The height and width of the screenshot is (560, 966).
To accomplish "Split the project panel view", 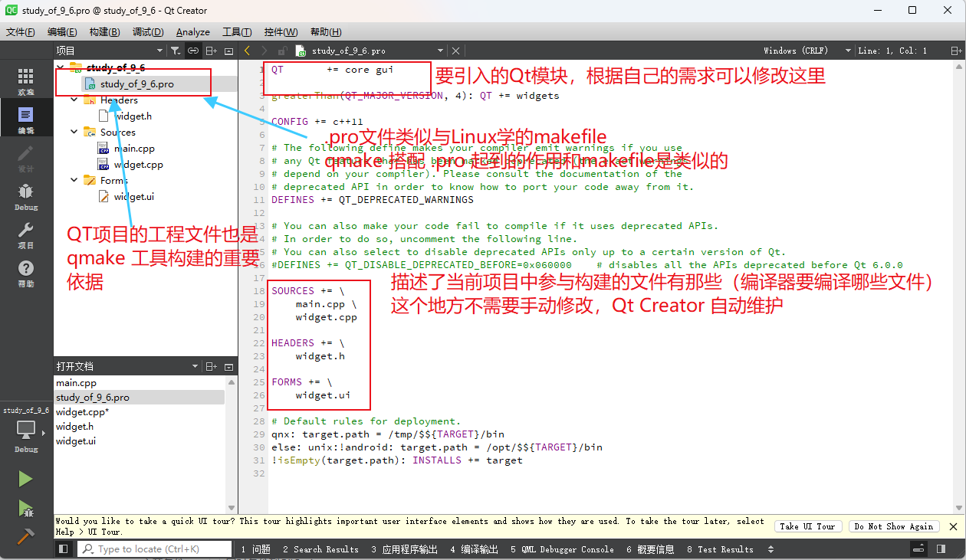I will coord(212,51).
